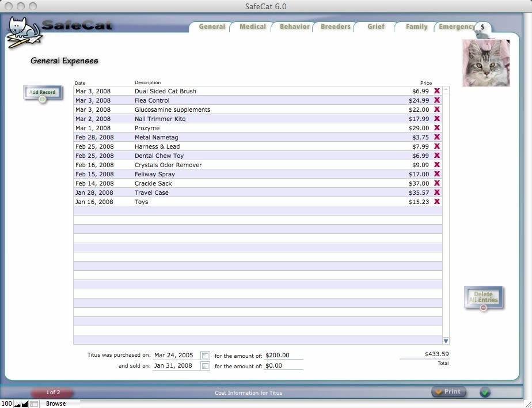Select the Metal Nametag description

coord(156,137)
